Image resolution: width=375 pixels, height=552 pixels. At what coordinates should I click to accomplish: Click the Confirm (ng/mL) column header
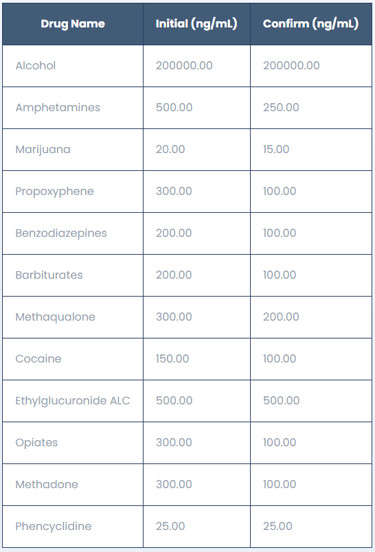[311, 24]
